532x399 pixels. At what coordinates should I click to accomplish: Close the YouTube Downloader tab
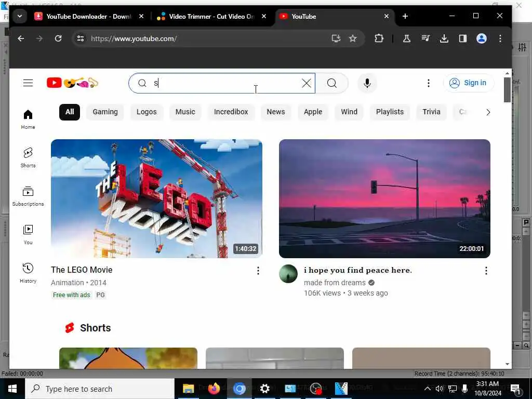141,16
